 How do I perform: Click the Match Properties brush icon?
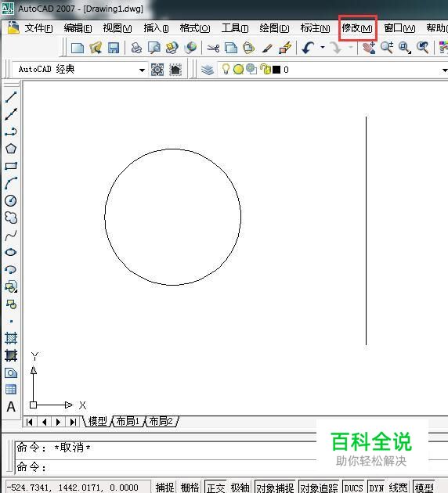pyautogui.click(x=267, y=48)
